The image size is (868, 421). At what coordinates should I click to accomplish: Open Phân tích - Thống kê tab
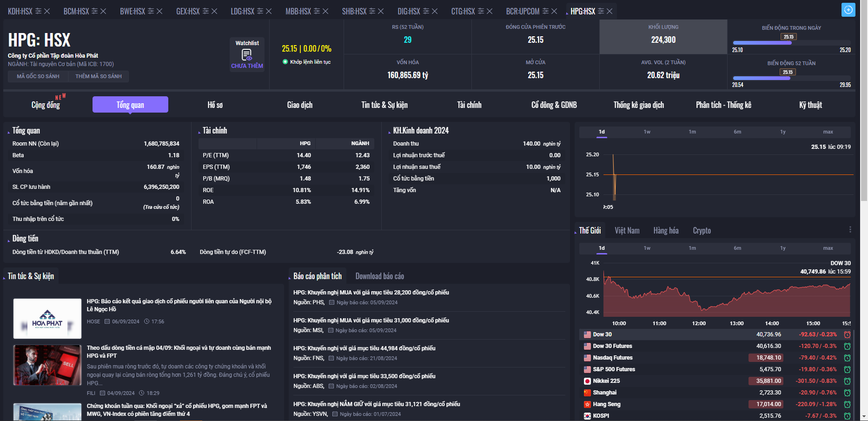(x=723, y=105)
